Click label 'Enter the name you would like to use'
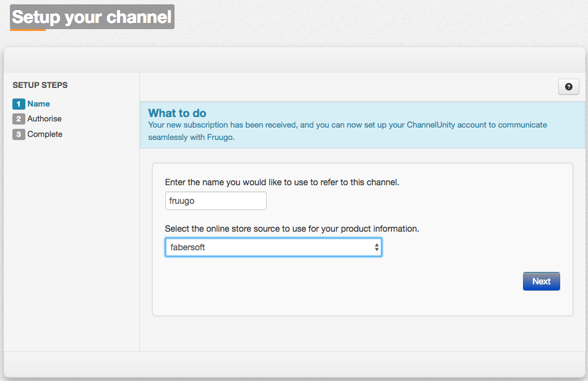The height and width of the screenshot is (381, 588). coord(282,182)
